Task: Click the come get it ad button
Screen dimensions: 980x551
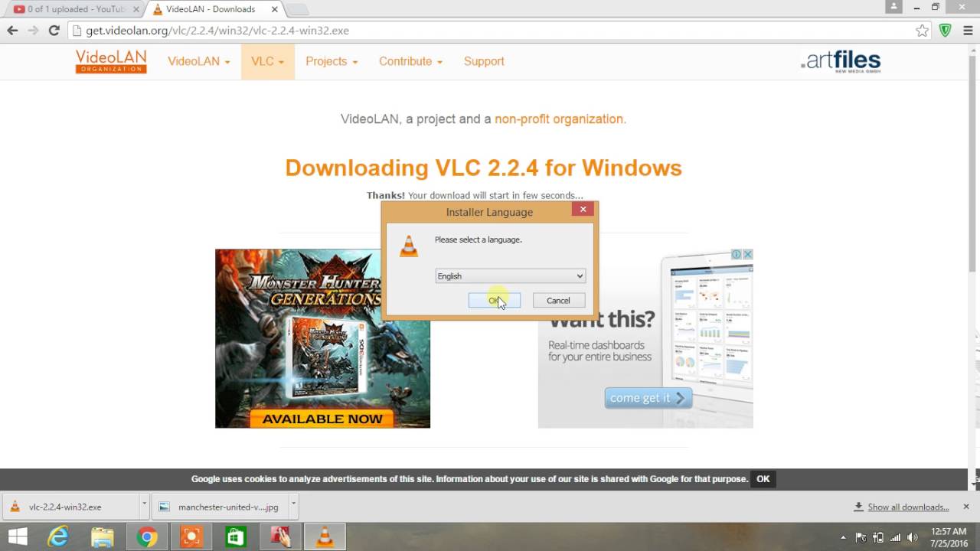Action: coord(648,398)
